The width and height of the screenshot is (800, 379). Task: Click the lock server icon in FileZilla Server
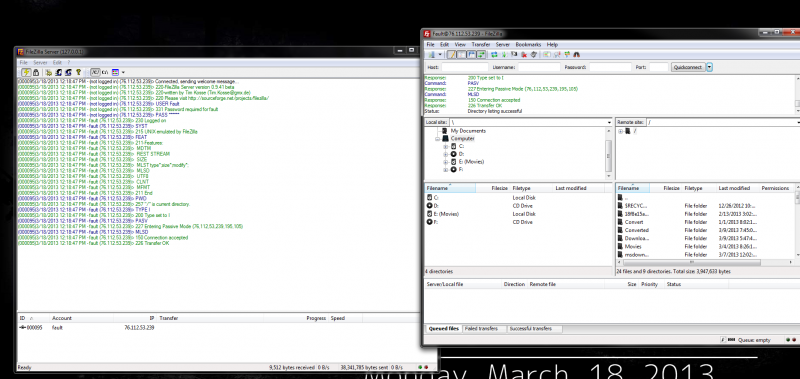click(x=36, y=72)
